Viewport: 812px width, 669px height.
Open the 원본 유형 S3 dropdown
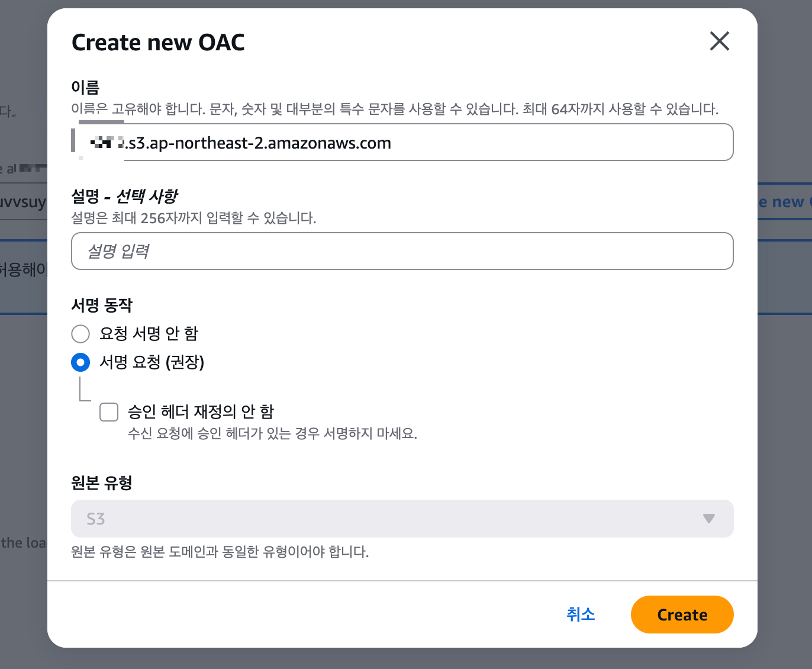(402, 519)
